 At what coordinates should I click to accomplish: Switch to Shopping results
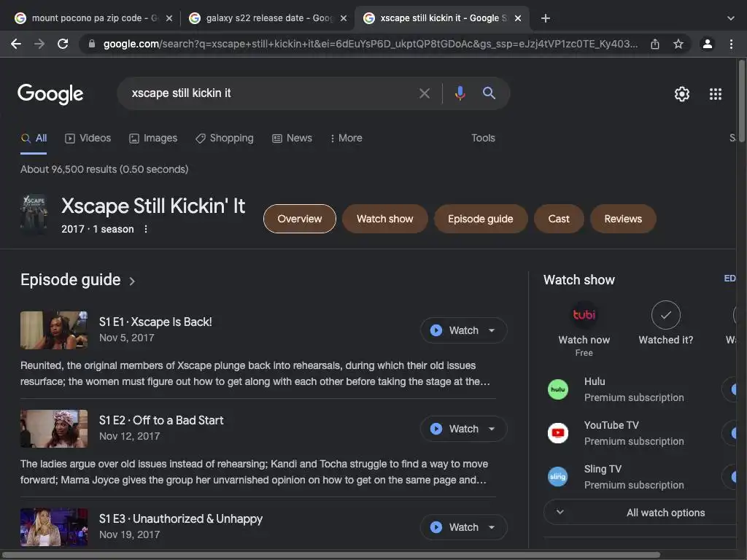(225, 138)
